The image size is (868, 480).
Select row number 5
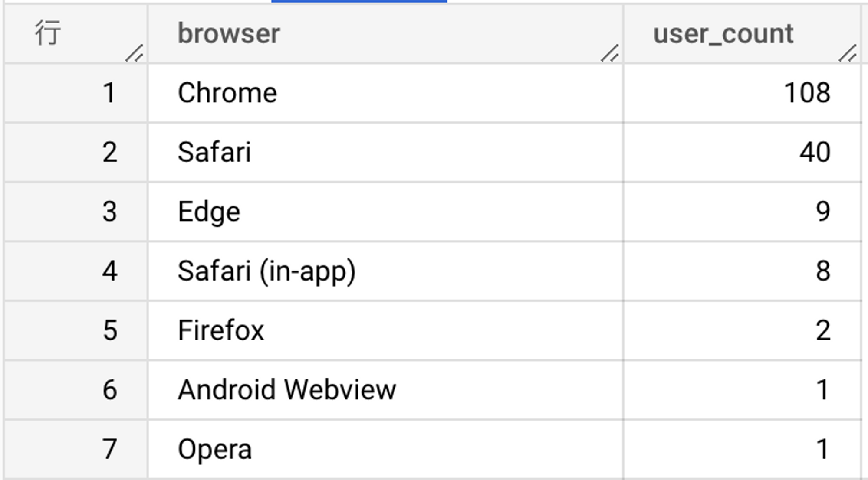click(110, 330)
